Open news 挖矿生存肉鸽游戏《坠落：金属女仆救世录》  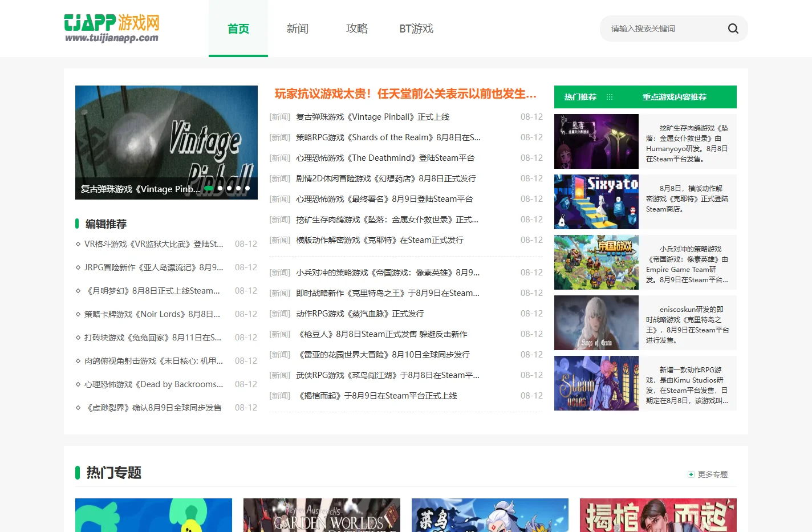pos(387,220)
